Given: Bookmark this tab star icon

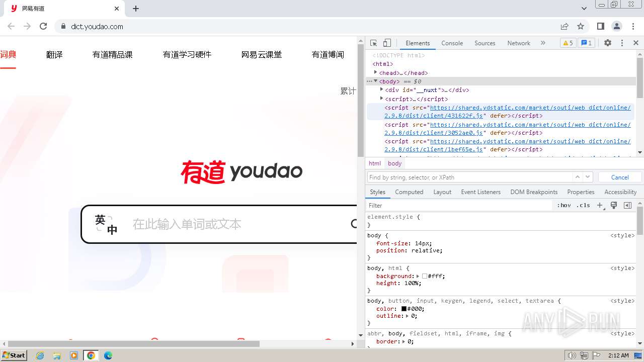Looking at the screenshot, I should click(x=581, y=26).
